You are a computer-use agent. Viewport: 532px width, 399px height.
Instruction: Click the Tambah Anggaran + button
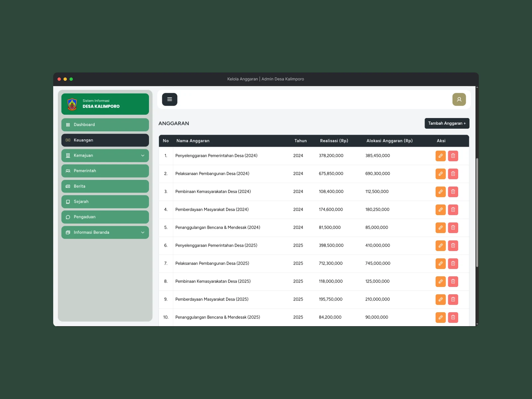pos(447,123)
